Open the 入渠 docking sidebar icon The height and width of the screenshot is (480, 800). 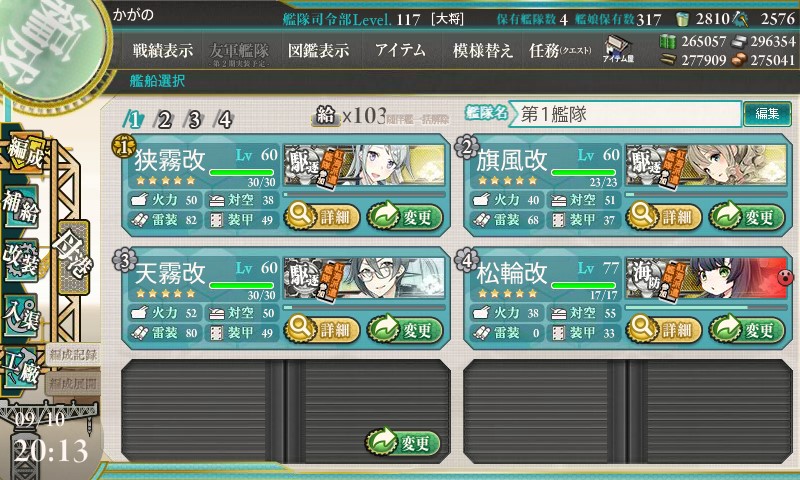20,315
